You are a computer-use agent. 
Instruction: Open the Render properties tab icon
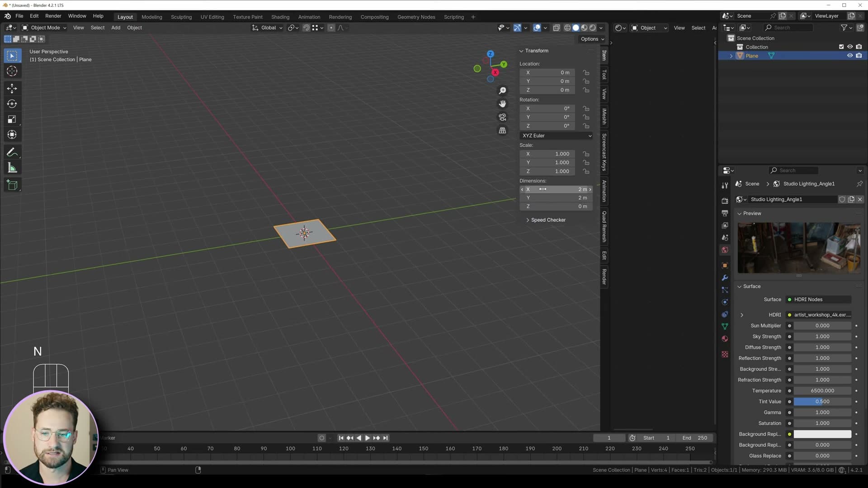(725, 201)
